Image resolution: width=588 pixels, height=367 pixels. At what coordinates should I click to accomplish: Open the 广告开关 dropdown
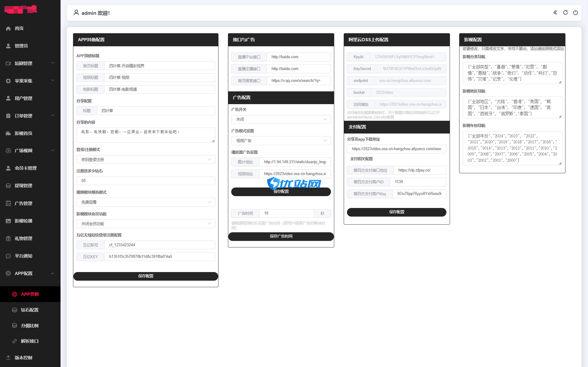[280, 119]
